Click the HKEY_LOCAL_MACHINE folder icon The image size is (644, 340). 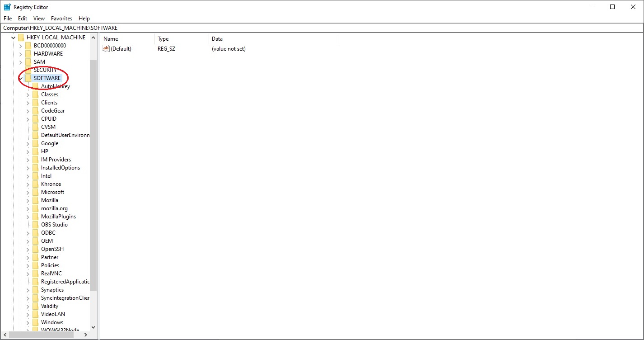click(21, 38)
